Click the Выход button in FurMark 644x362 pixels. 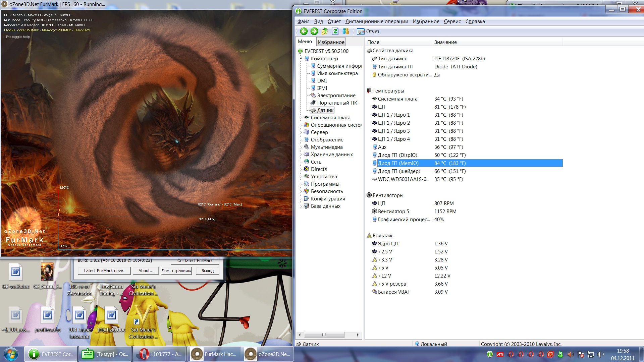click(208, 271)
